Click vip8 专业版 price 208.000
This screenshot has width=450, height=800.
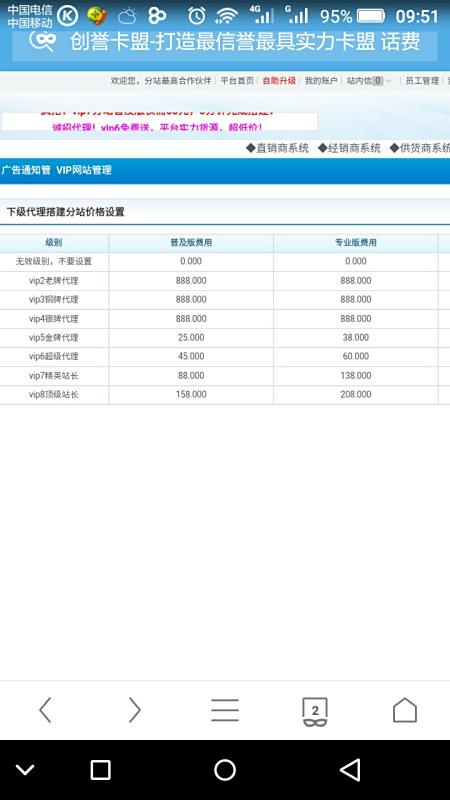tap(356, 394)
